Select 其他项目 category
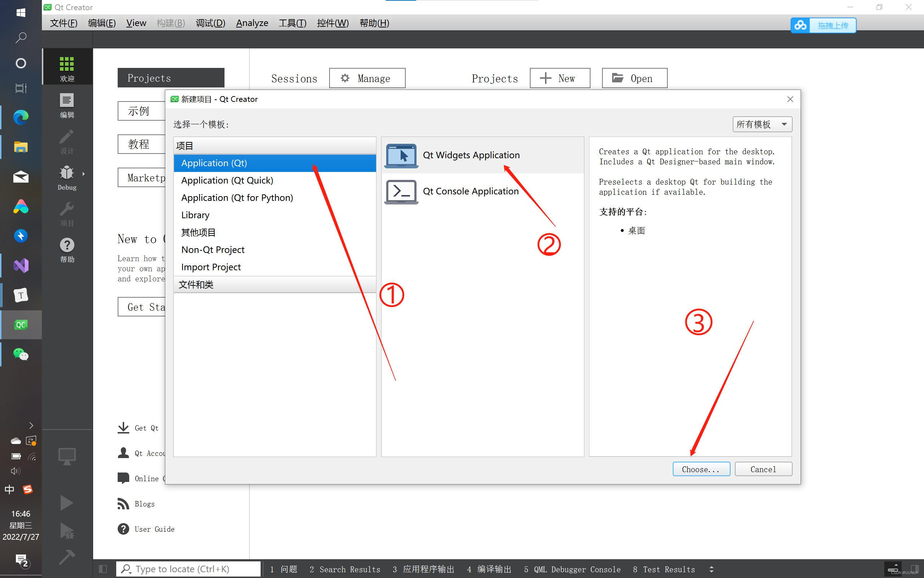This screenshot has height=578, width=924. 275,232
